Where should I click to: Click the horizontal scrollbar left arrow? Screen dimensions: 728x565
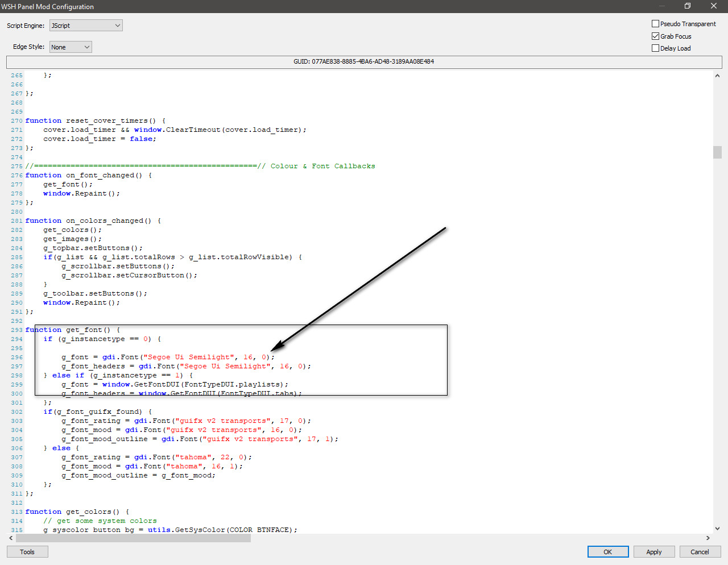pyautogui.click(x=11, y=538)
